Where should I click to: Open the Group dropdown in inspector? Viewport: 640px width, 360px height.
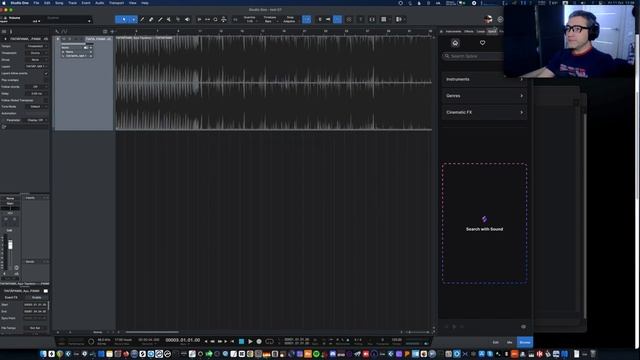point(36,60)
